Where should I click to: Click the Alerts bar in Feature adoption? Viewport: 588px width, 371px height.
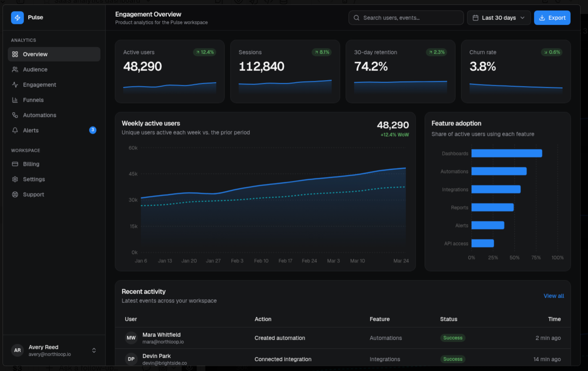click(x=488, y=225)
